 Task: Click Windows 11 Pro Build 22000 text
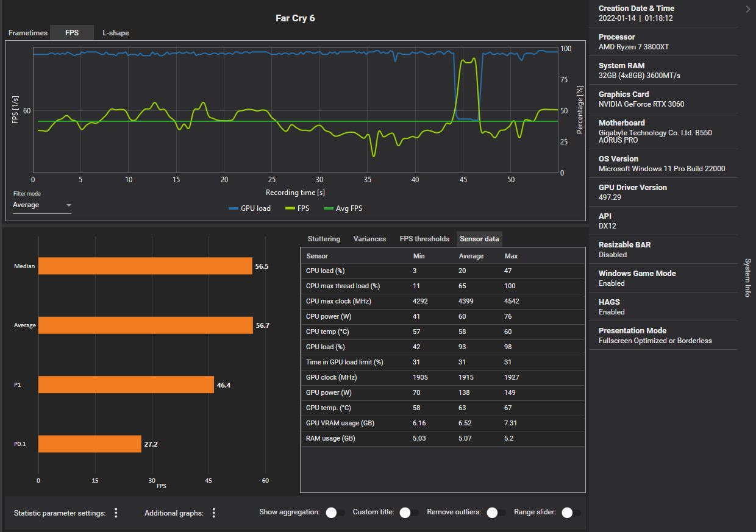tap(661, 169)
